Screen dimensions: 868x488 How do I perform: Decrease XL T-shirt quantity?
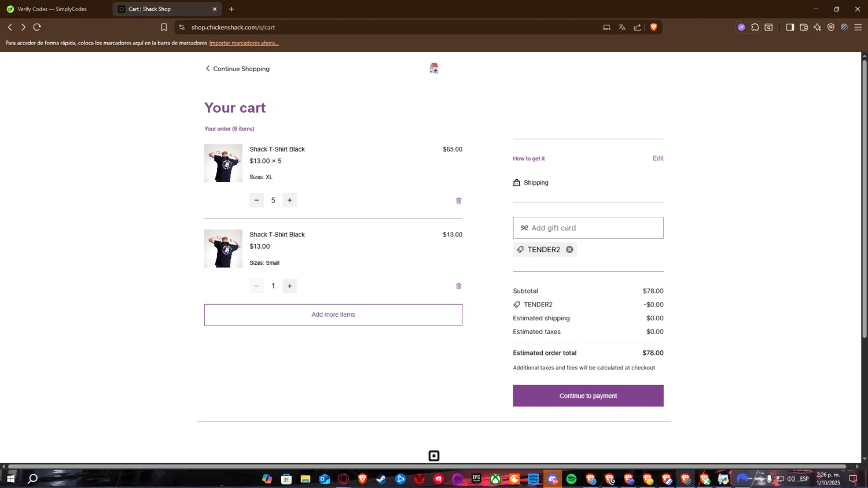point(257,200)
